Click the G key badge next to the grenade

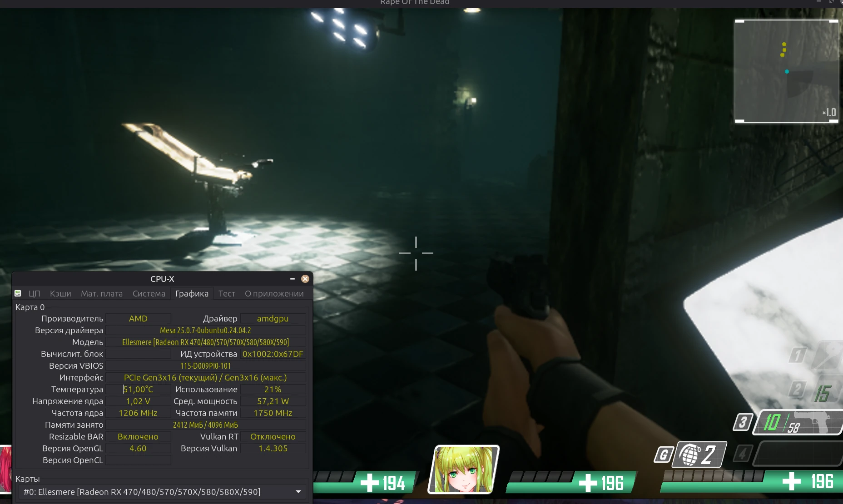[x=664, y=455]
